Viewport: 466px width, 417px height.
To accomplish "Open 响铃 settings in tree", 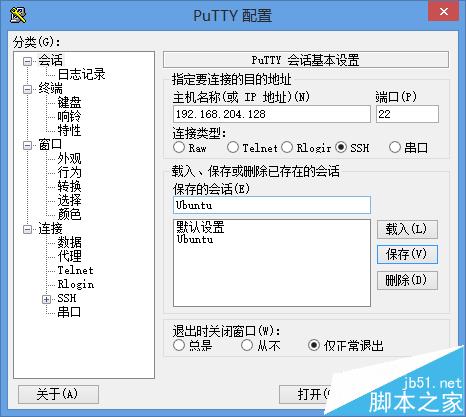I will (x=69, y=116).
